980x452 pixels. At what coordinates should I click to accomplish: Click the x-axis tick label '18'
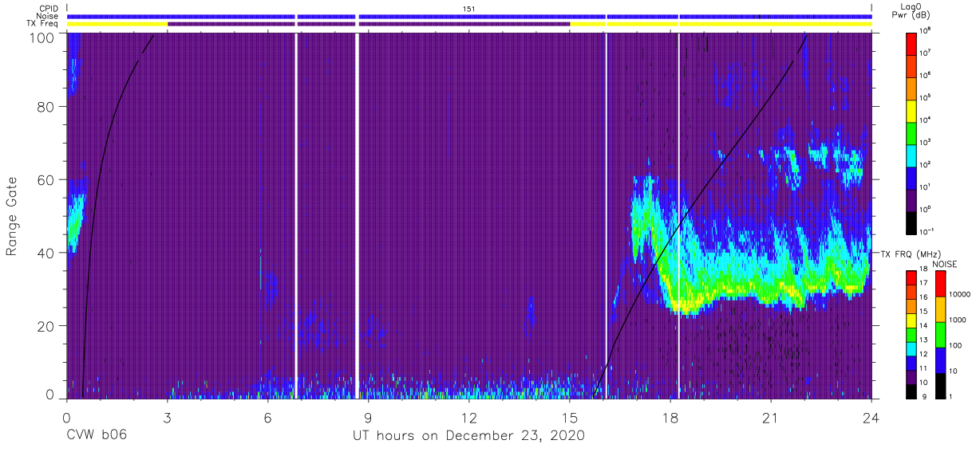[670, 417]
